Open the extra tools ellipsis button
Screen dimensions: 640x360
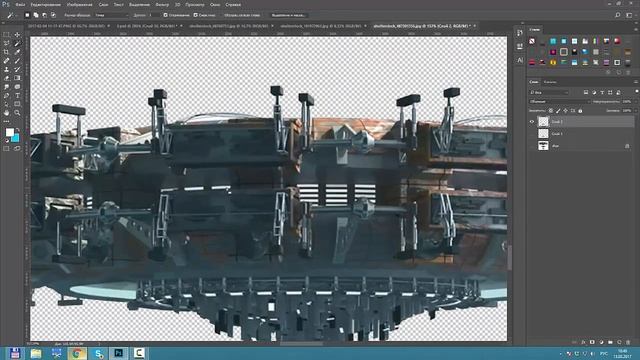[6, 121]
